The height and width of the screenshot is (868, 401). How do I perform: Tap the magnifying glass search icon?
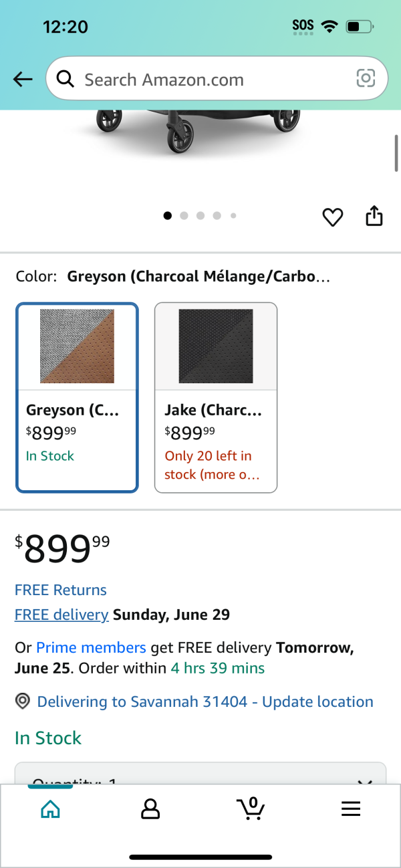coord(65,80)
